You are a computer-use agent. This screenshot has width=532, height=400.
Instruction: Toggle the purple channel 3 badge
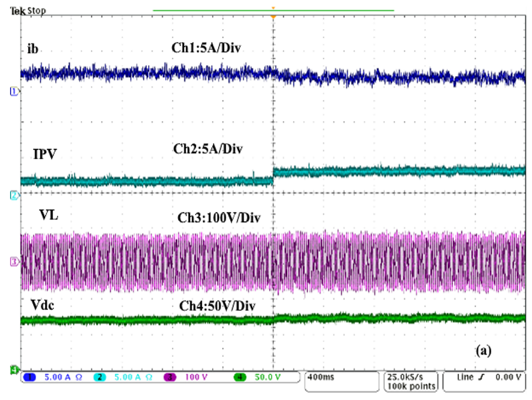(170, 377)
